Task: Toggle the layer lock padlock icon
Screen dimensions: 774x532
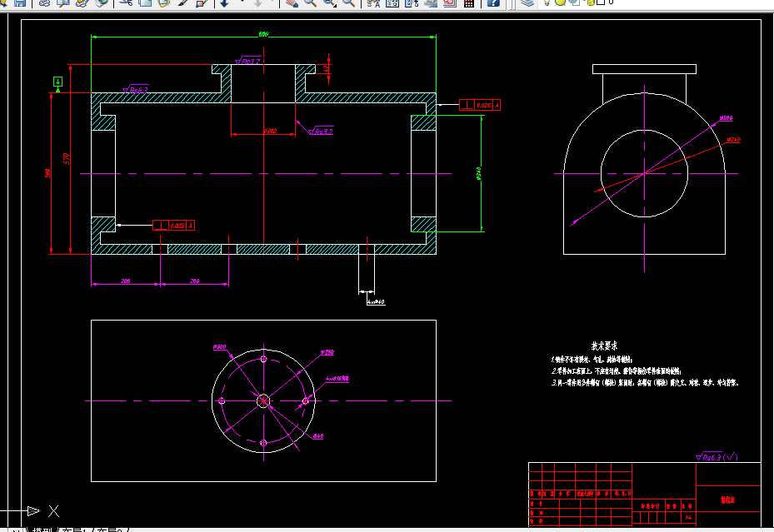Action: tap(589, 2)
